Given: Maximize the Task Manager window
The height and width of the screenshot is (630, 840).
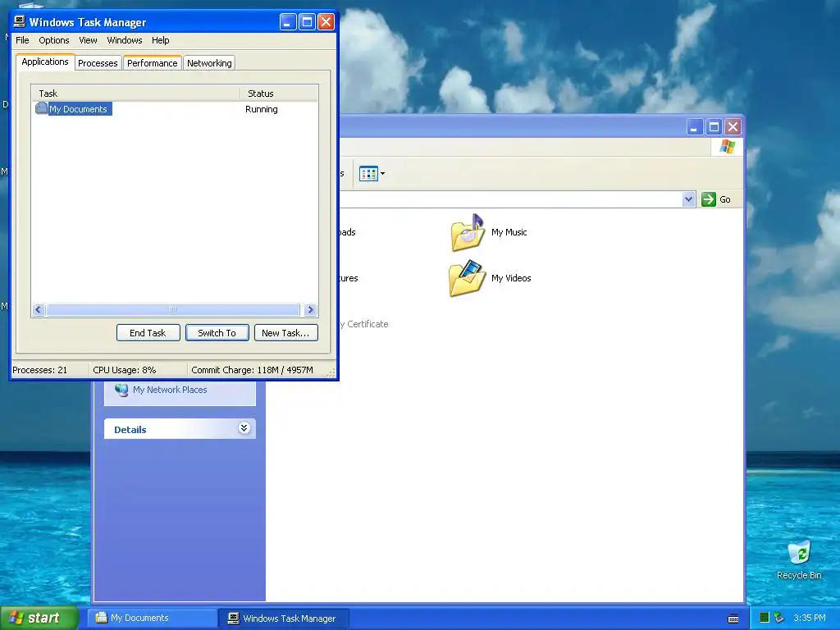Looking at the screenshot, I should (x=307, y=22).
